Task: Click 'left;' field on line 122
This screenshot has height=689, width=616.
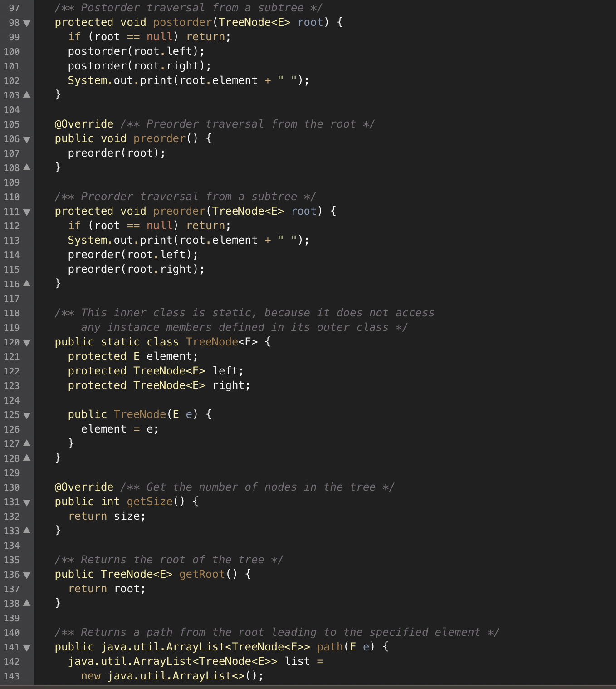Action: pyautogui.click(x=228, y=371)
